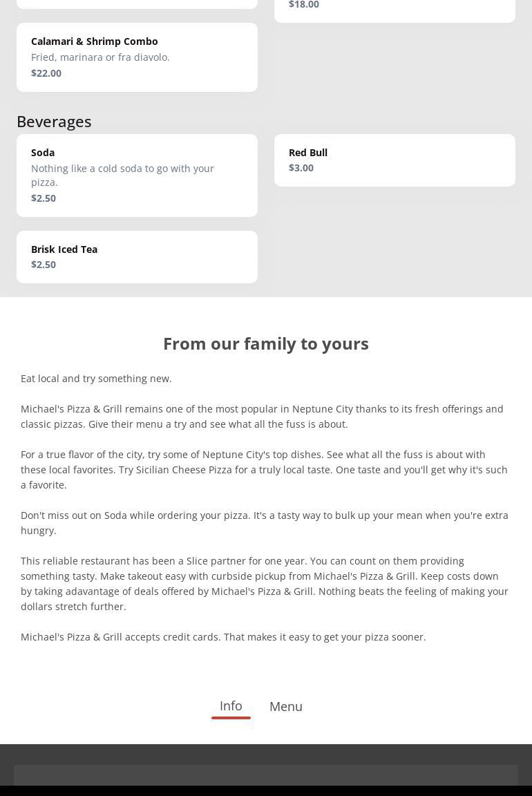Image resolution: width=532 pixels, height=796 pixels.
Task: Switch to the Menu tab
Action: pos(285,706)
